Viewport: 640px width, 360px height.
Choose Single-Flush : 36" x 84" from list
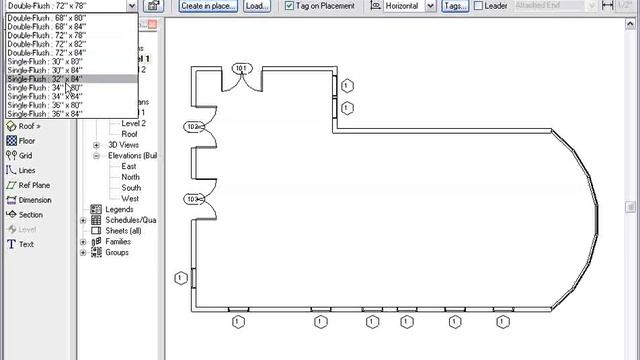[71, 114]
